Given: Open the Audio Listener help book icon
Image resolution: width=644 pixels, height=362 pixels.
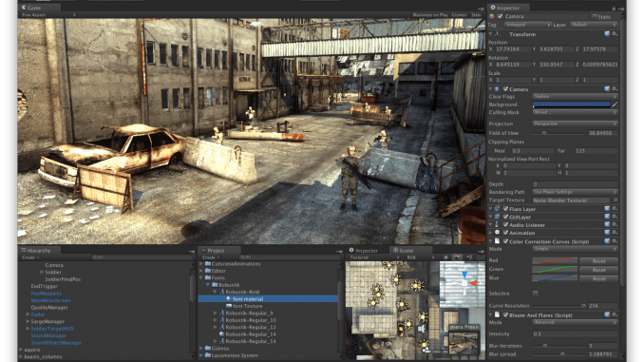Looking at the screenshot, I should 607,224.
